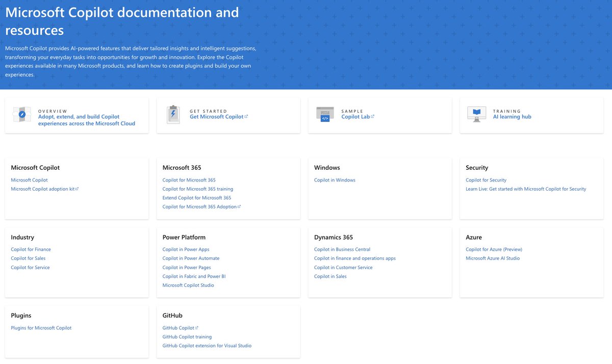Open Adopt, extend, and build Copilot experiences link
Image resolution: width=612 pixels, height=364 pixels.
click(87, 120)
